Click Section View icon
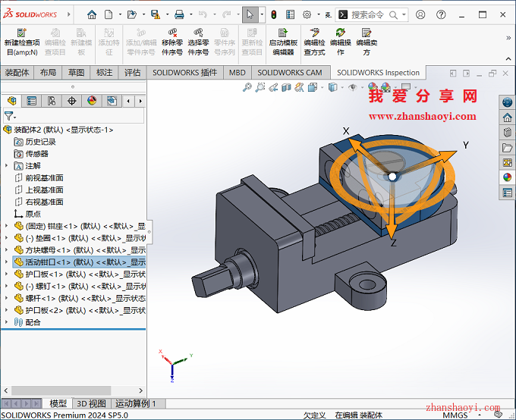516x420 pixels. pos(286,87)
